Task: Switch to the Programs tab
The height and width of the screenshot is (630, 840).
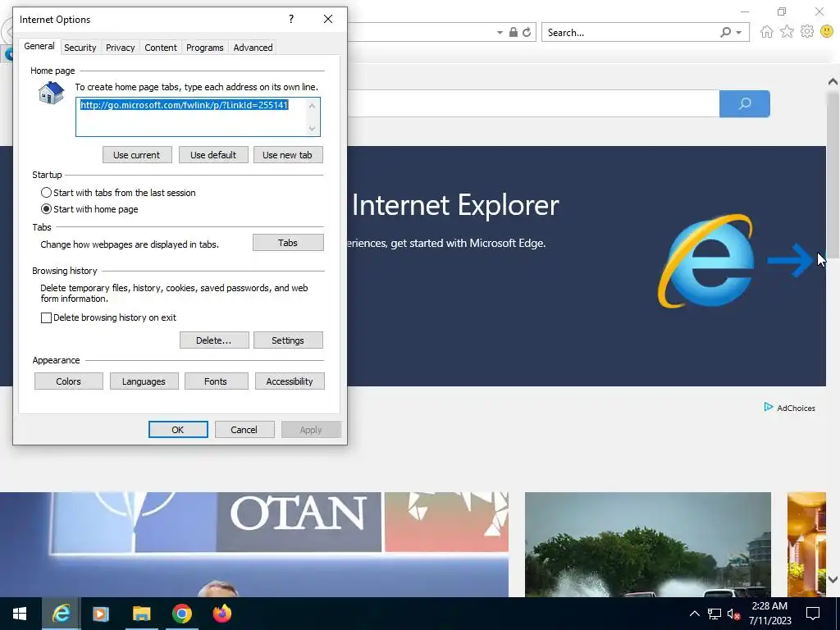Action: click(x=204, y=48)
